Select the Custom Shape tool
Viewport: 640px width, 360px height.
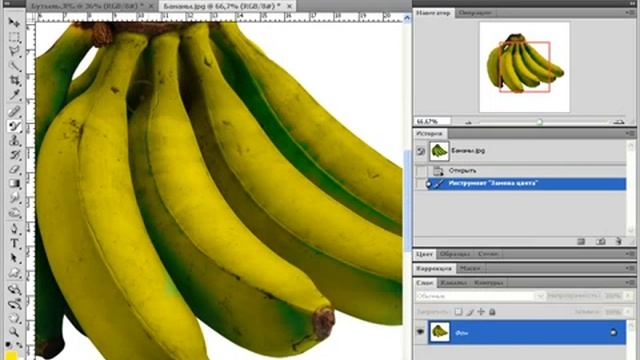tap(14, 273)
